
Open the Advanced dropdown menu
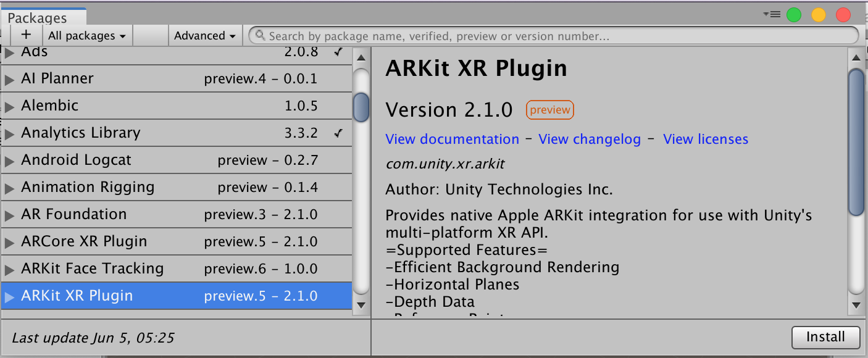(205, 36)
